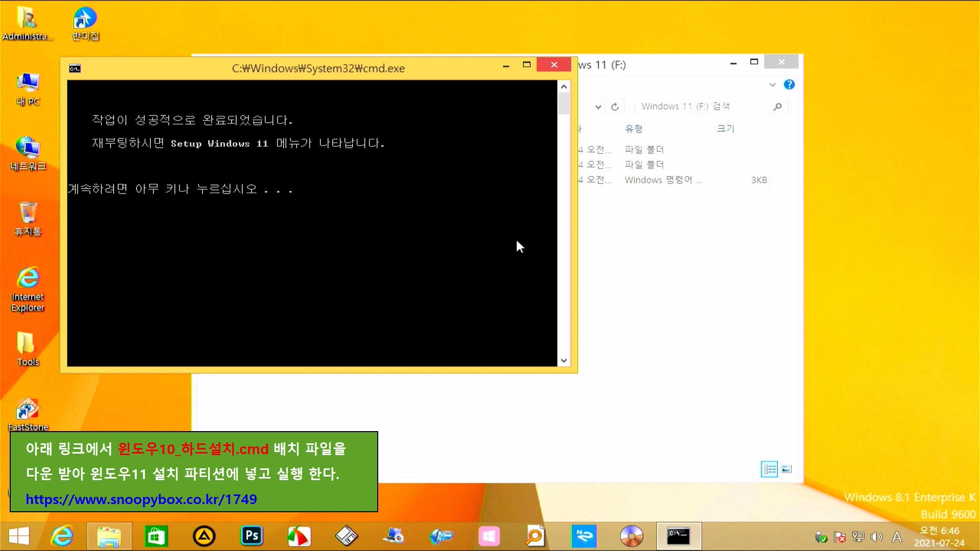Sort files by the 크기 column header

click(x=725, y=129)
